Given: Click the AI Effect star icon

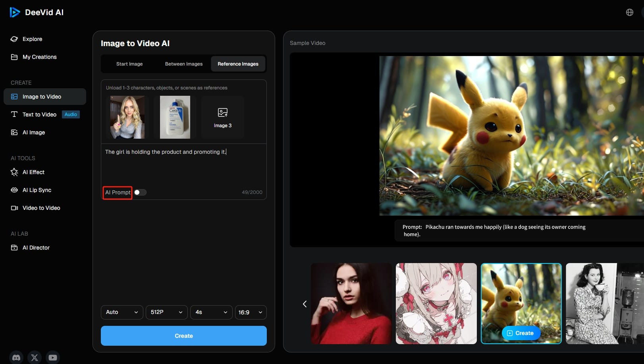Looking at the screenshot, I should [14, 172].
